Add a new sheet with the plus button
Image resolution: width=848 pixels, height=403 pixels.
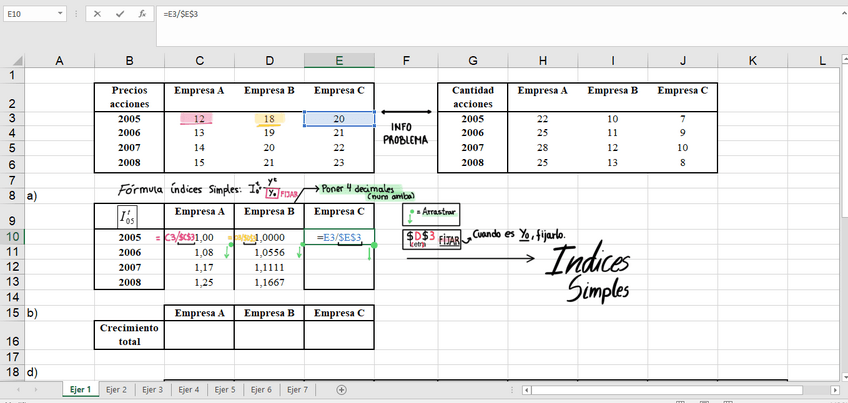342,389
